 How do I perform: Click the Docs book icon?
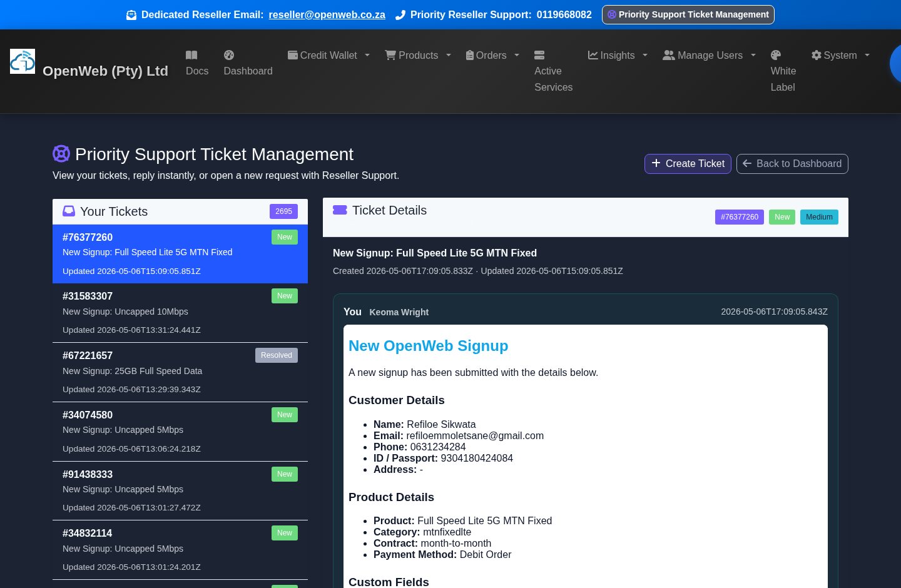(191, 55)
